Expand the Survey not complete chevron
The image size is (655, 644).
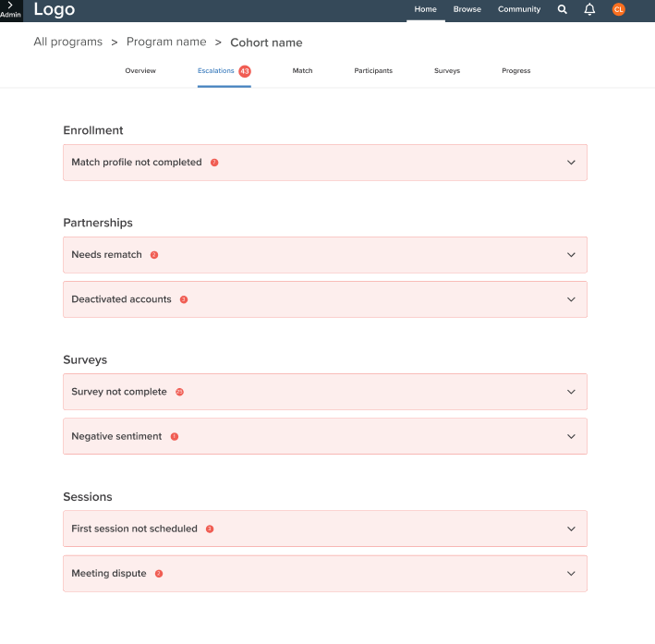click(571, 392)
